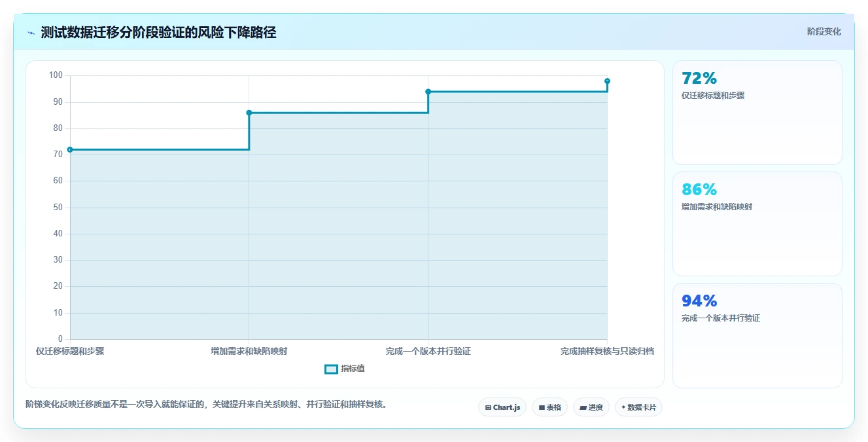The width and height of the screenshot is (868, 442).
Task: Open the 94% stat card
Action: pos(757,335)
